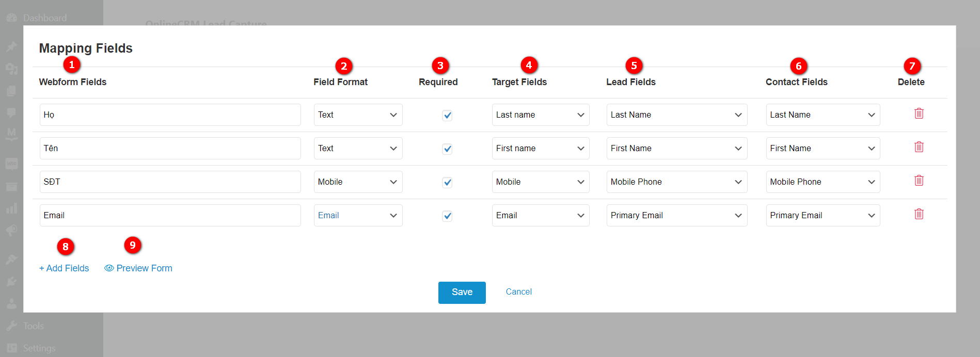
Task: Uncheck Required for the Họ row
Action: 447,115
